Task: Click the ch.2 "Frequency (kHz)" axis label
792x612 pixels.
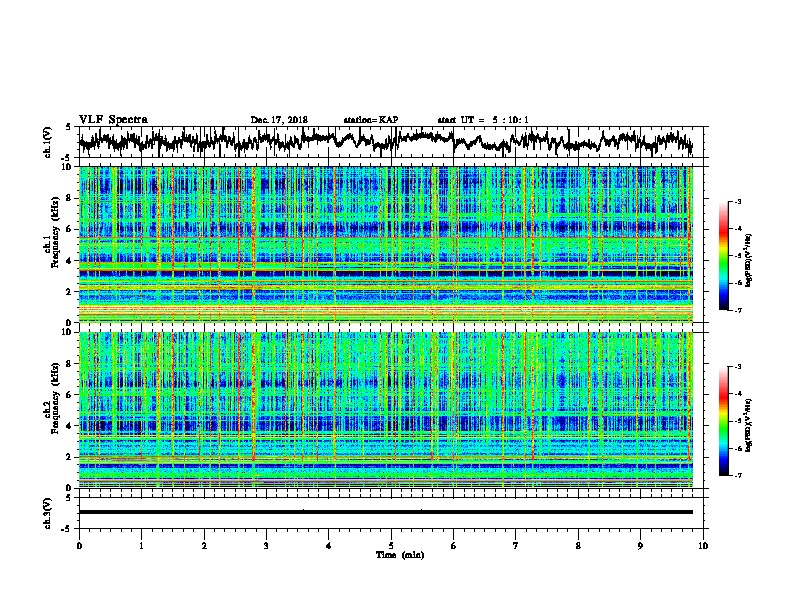Action: (55, 398)
